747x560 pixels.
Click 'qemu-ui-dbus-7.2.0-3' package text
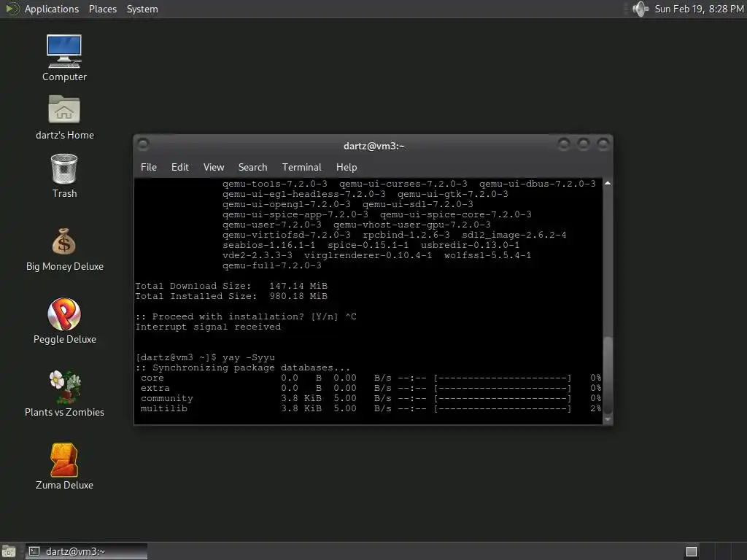pos(538,184)
